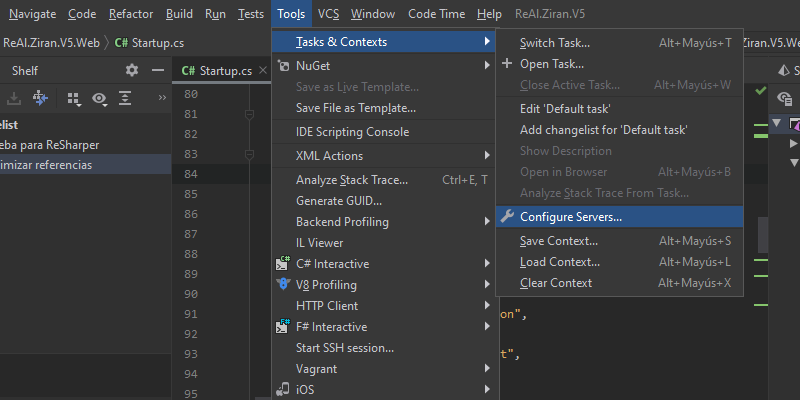
Task: Open the XML Actions submenu
Action: [383, 156]
